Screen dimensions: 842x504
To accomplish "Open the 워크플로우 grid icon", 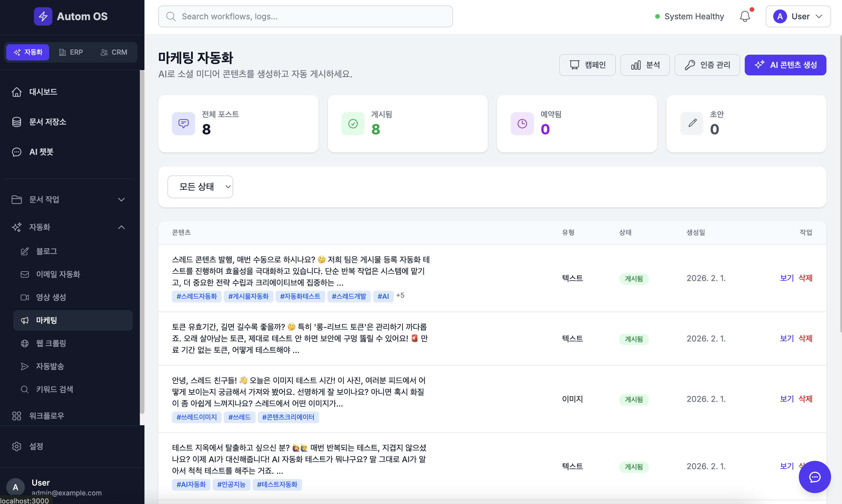I will click(x=17, y=415).
